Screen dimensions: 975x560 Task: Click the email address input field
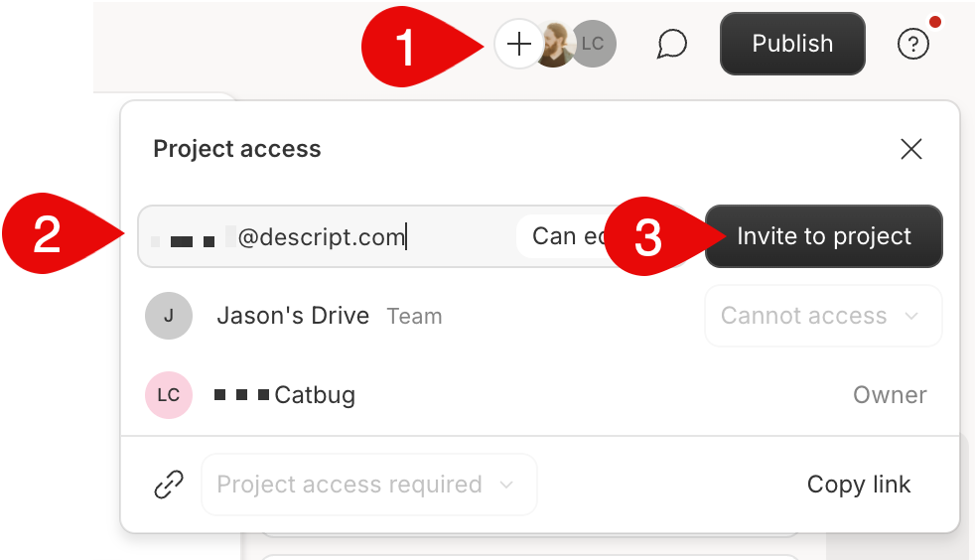(328, 236)
